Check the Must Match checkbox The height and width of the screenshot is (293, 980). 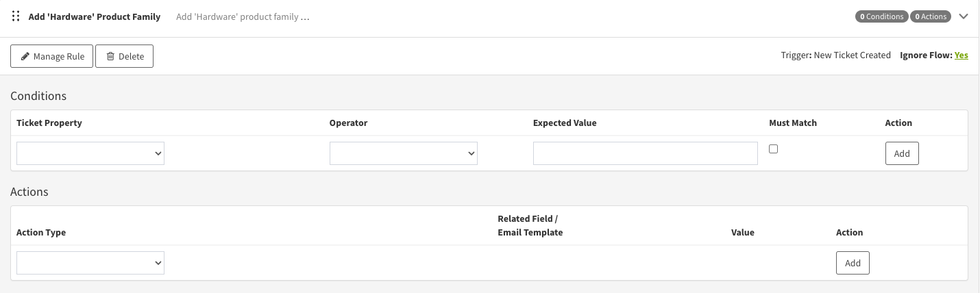pos(774,149)
